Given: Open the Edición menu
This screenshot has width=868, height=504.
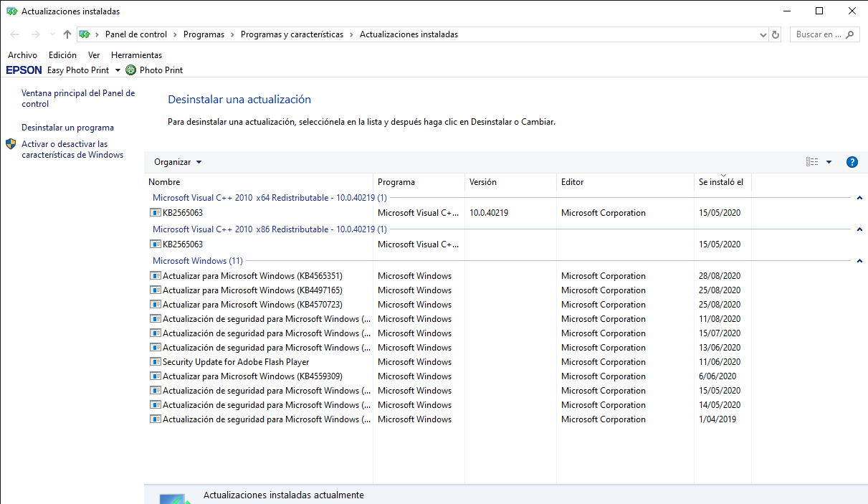Looking at the screenshot, I should click(62, 55).
